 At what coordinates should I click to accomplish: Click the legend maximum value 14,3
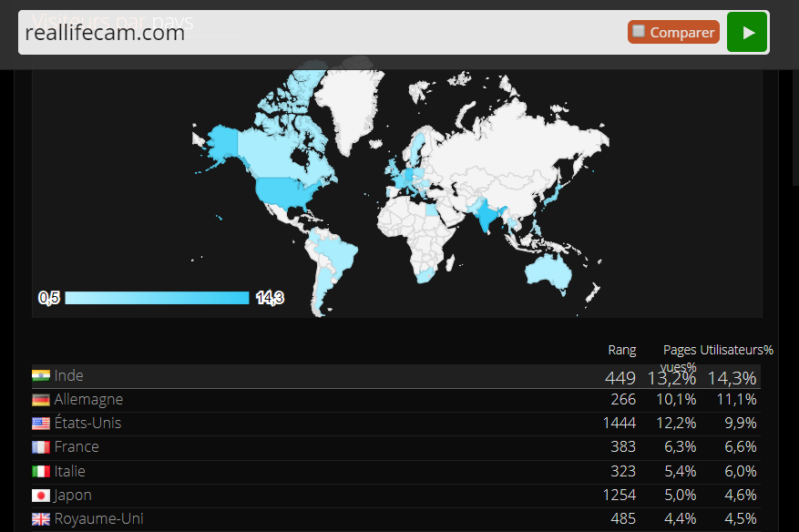pyautogui.click(x=270, y=298)
